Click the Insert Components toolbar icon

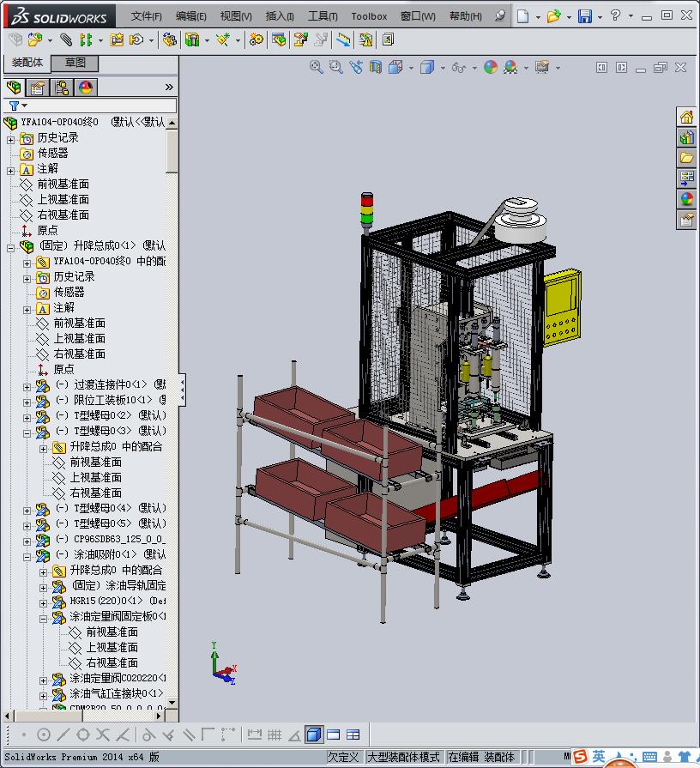pos(34,39)
